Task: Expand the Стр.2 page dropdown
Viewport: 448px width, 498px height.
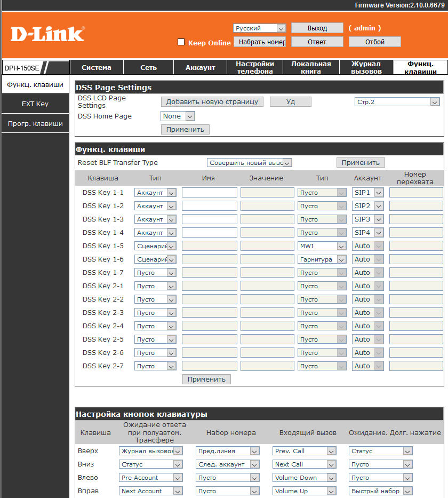Action: [x=397, y=102]
